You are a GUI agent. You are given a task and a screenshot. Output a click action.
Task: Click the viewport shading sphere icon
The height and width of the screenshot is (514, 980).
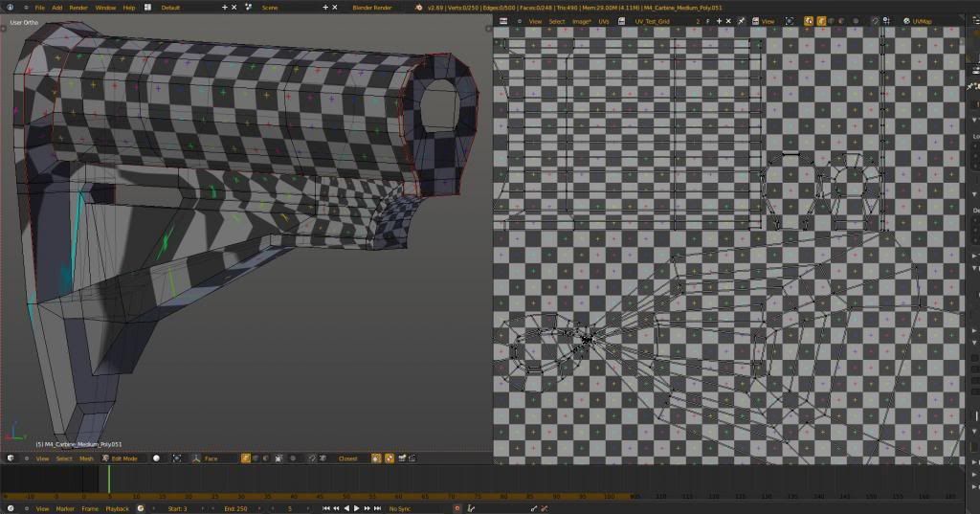click(157, 458)
